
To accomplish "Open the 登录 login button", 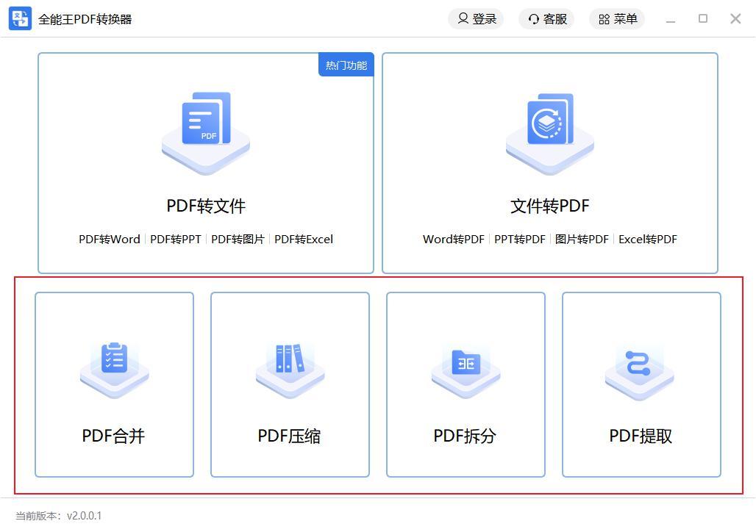I will pyautogui.click(x=477, y=19).
